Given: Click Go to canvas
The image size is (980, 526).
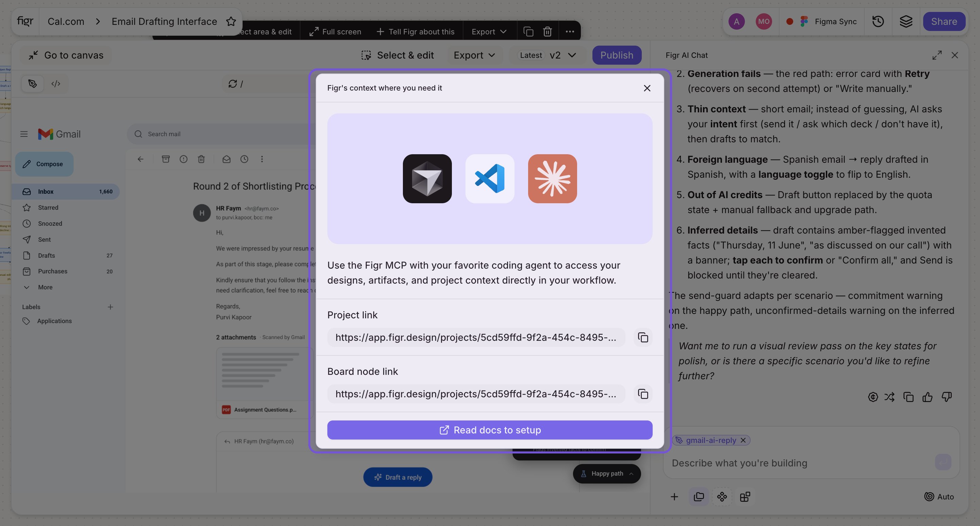Looking at the screenshot, I should 66,55.
